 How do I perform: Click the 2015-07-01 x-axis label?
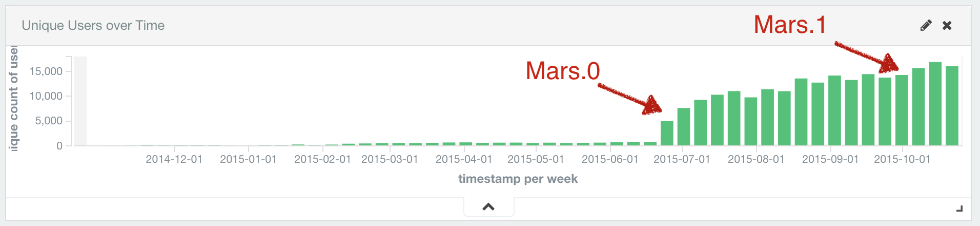click(x=682, y=159)
